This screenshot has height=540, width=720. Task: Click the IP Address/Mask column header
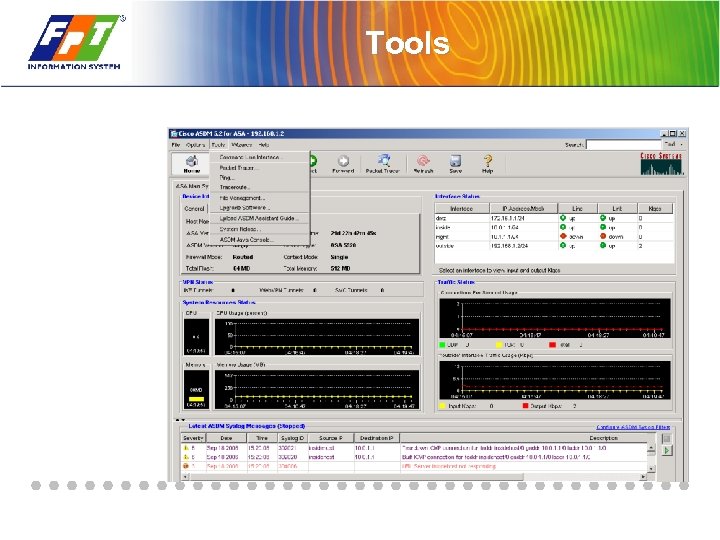click(523, 208)
